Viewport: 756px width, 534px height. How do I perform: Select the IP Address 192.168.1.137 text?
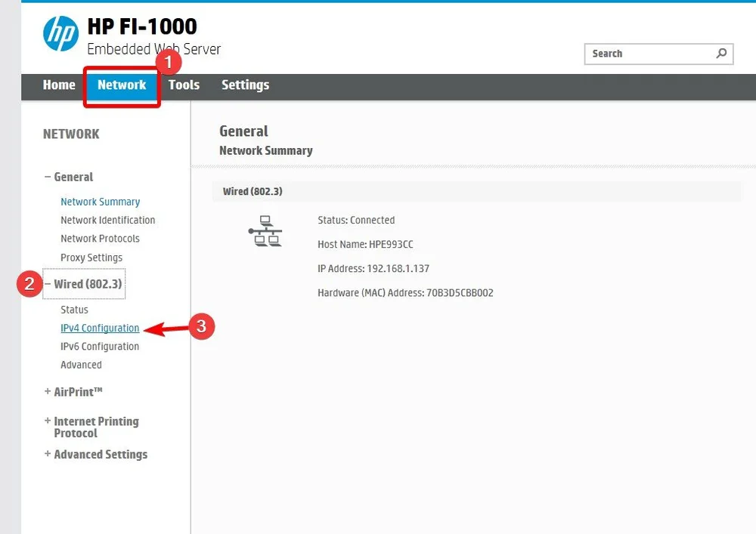pyautogui.click(x=373, y=268)
